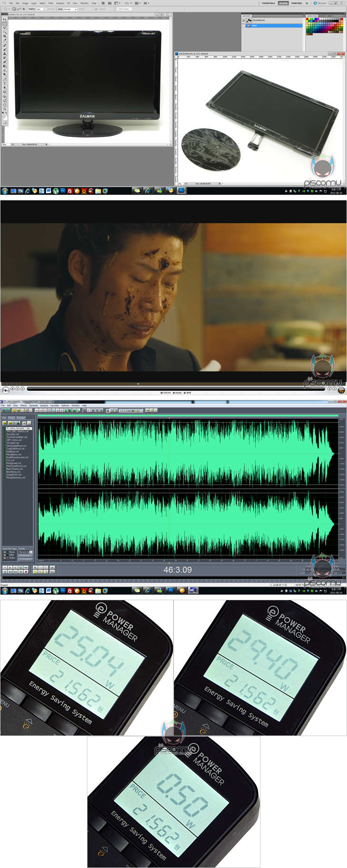Click Start button on Photoshop screenshot's taskbar
347x868 pixels.
(x=5, y=191)
